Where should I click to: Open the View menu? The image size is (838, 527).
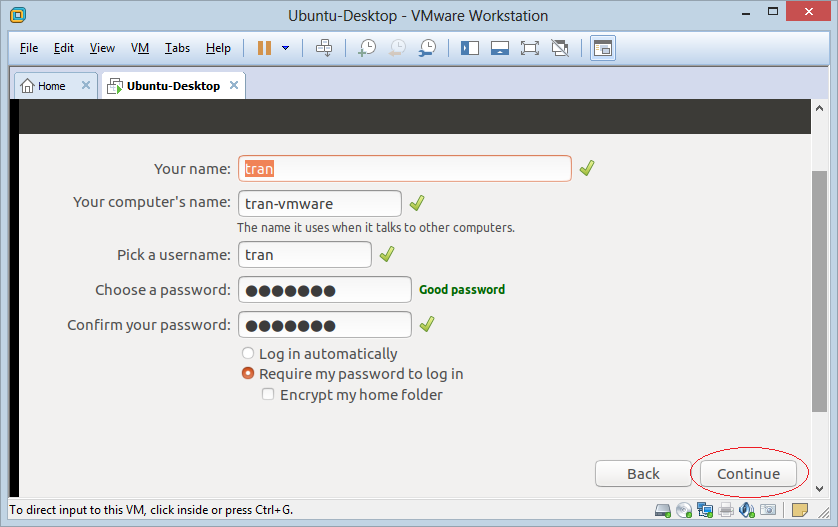[102, 48]
